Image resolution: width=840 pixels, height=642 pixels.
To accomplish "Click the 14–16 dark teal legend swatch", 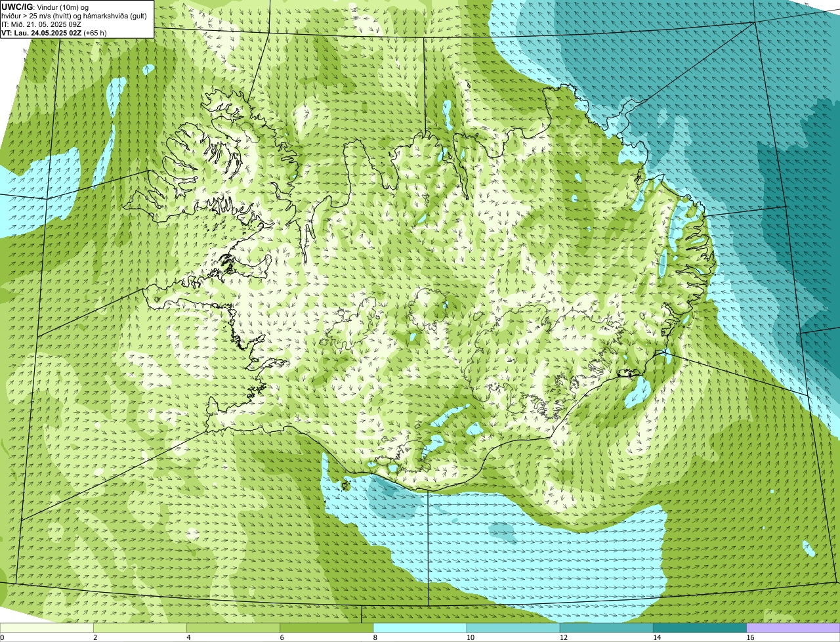I will coord(700,628).
